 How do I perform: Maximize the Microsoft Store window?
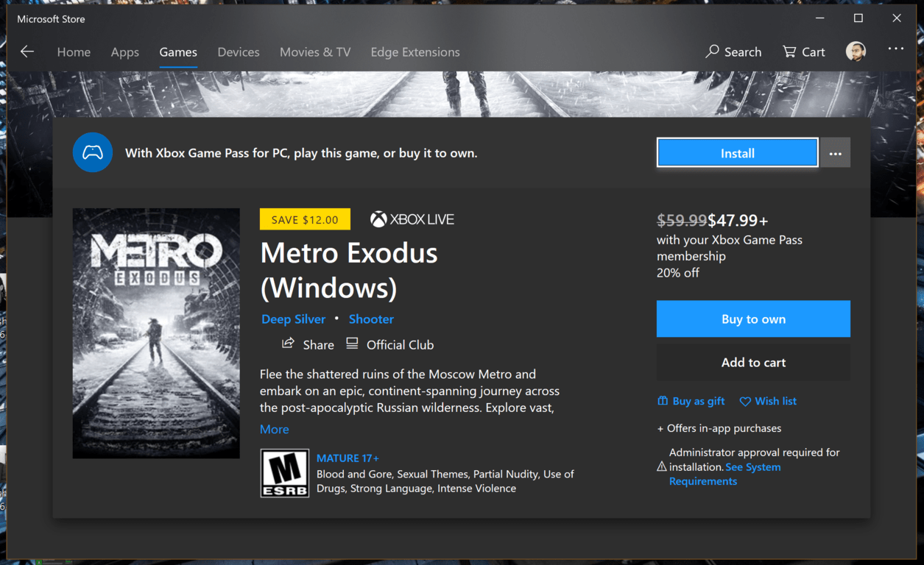[x=858, y=18]
